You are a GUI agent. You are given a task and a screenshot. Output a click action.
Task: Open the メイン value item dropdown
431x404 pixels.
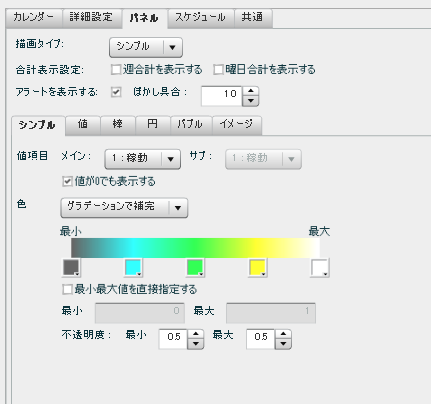pyautogui.click(x=143, y=159)
